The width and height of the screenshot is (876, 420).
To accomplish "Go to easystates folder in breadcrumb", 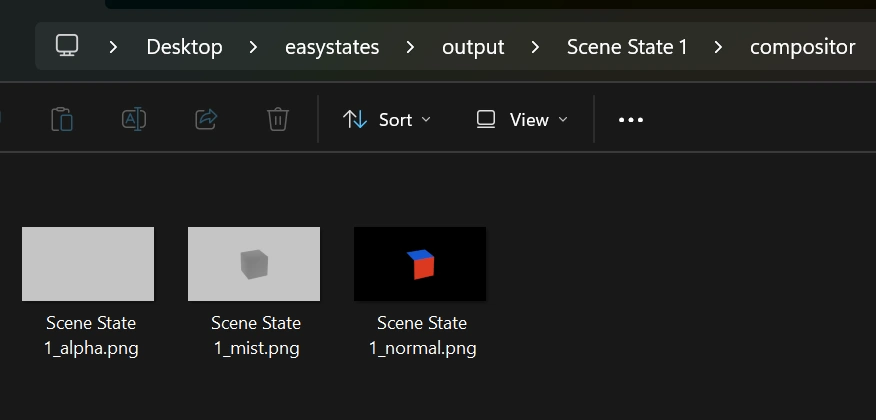I will (332, 47).
